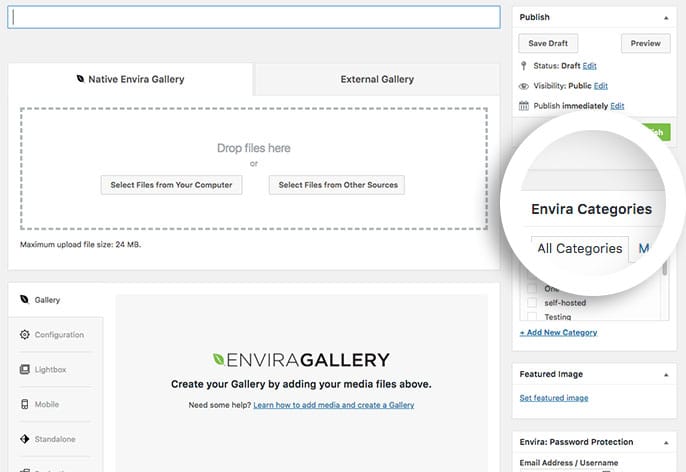Viewport: 686px width, 472px height.
Task: Select the Lightbox icon in settings sidebar
Action: [25, 370]
